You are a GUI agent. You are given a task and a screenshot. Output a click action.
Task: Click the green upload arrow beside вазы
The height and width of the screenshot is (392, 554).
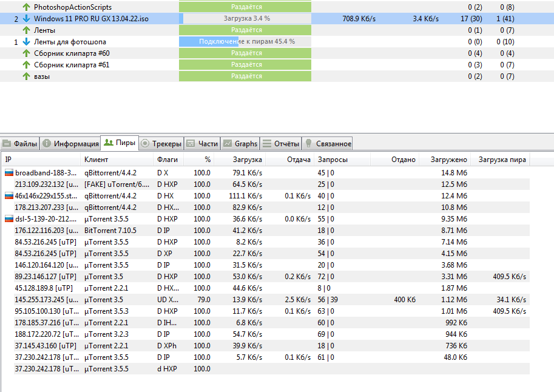(x=26, y=76)
